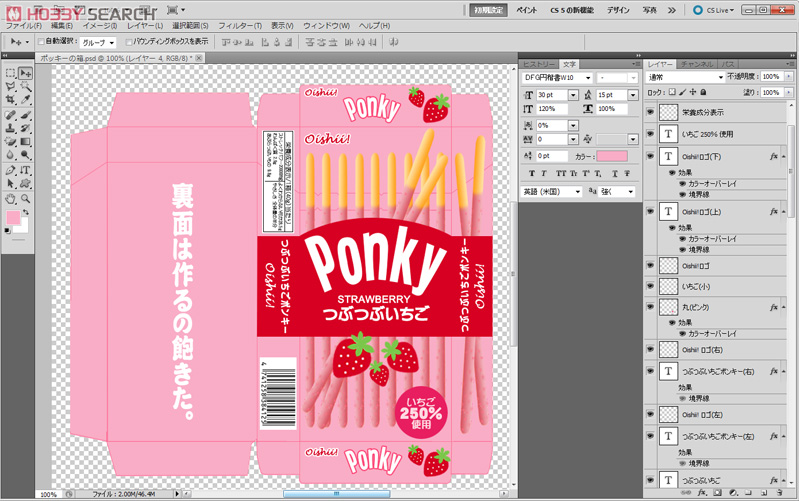The image size is (799, 501).
Task: Open the ウィンドウ(W) menu
Action: [326, 25]
